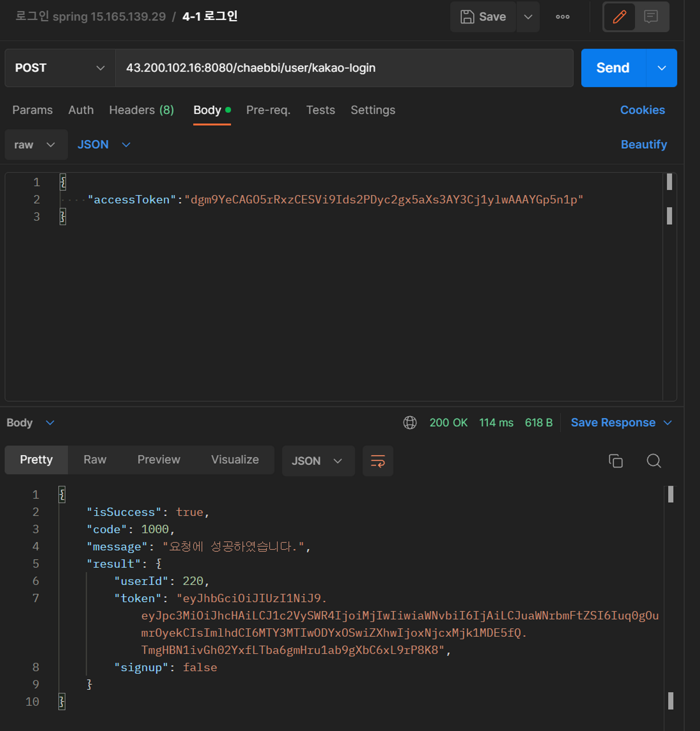Click the request body editor scrollbar

click(670, 286)
